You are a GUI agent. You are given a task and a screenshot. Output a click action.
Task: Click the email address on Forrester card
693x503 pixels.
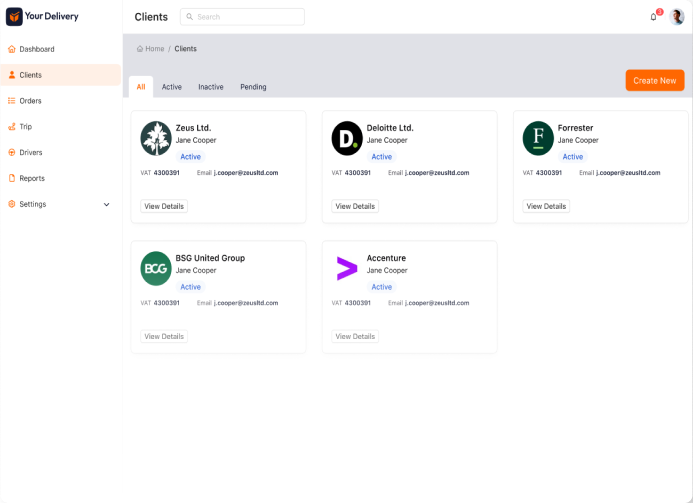coord(628,173)
